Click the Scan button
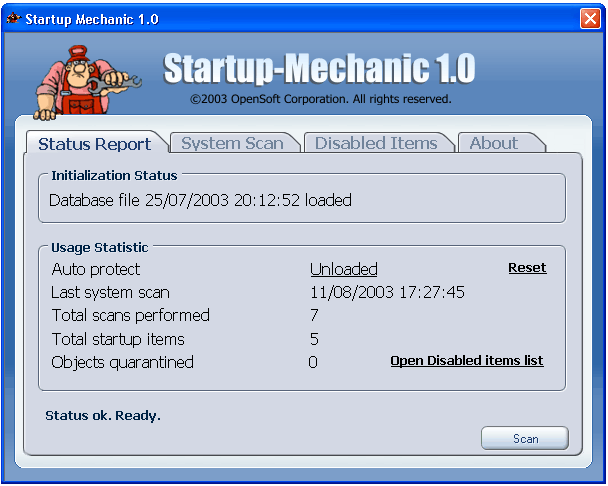 point(525,439)
